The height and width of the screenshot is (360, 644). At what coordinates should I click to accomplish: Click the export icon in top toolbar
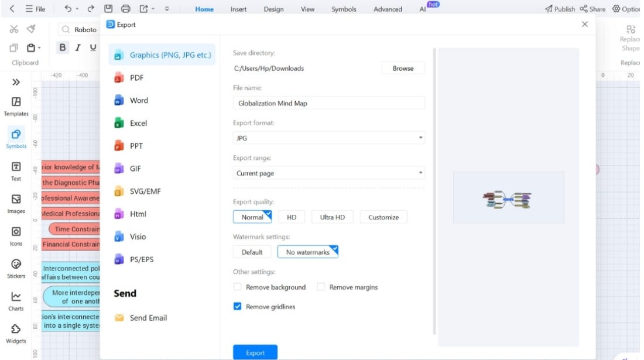pyautogui.click(x=143, y=9)
